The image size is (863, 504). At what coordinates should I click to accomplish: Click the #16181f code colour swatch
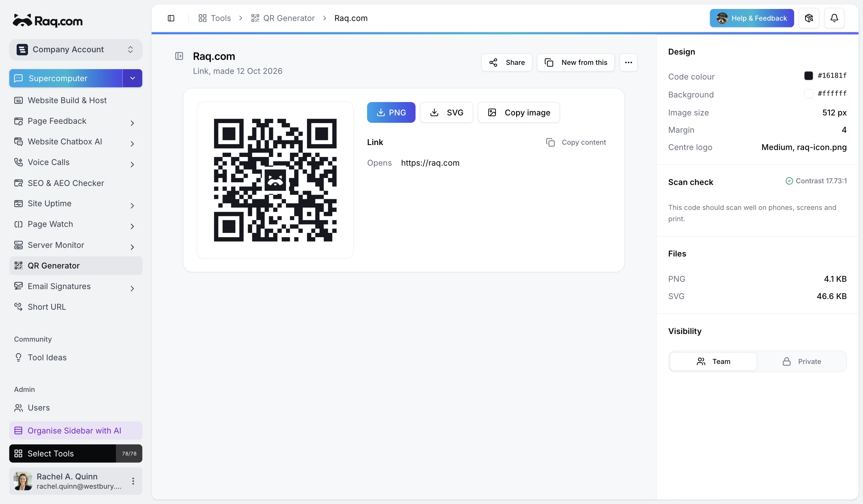808,76
